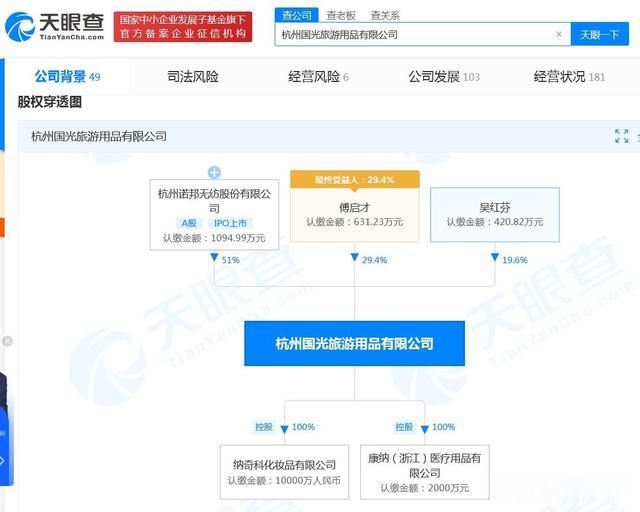Expand the shareholder node with the plus icon

point(214,172)
